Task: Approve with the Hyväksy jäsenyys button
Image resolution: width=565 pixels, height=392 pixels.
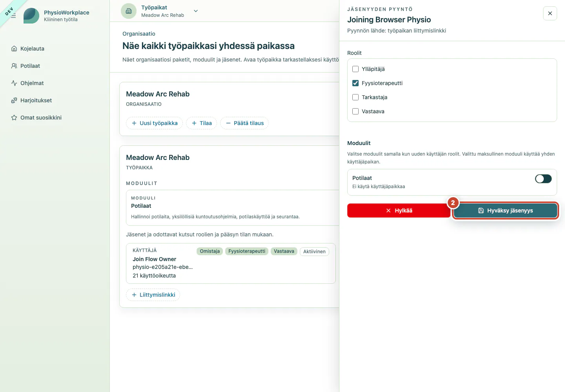Action: point(505,211)
